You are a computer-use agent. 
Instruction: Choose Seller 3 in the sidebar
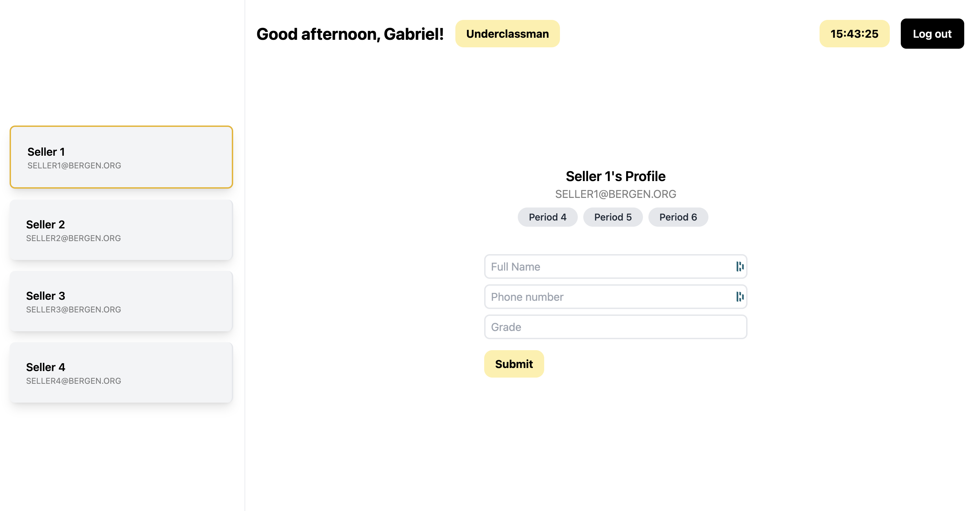(x=121, y=301)
